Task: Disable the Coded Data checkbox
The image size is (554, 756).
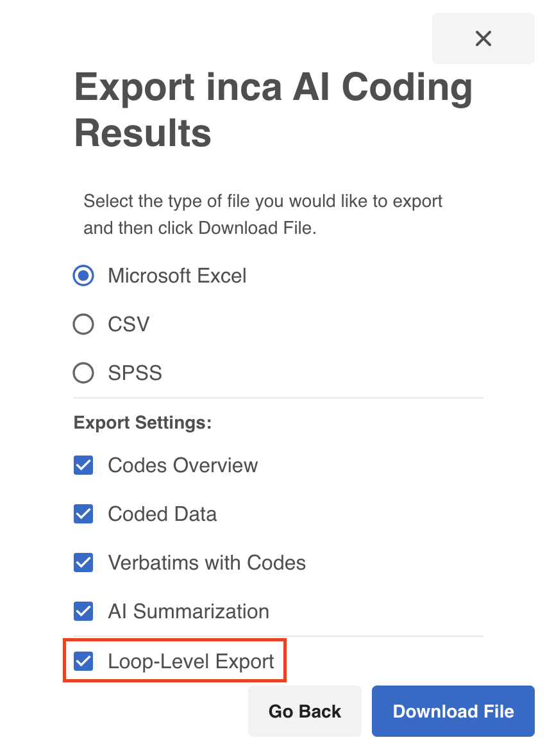Action: tap(83, 514)
